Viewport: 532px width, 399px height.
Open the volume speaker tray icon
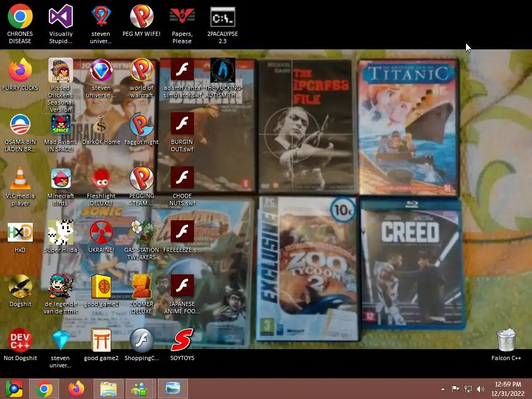coord(480,389)
